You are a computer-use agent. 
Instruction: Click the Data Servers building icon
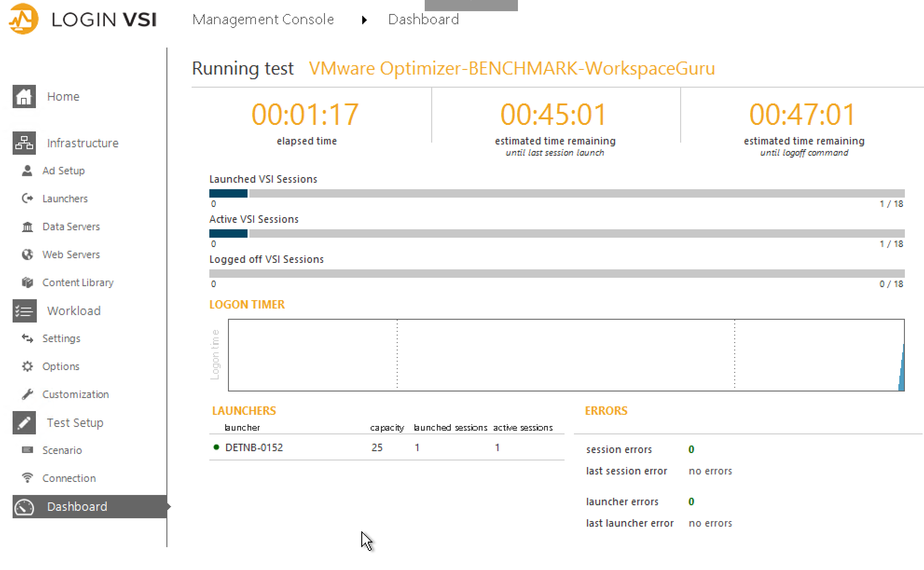(27, 227)
